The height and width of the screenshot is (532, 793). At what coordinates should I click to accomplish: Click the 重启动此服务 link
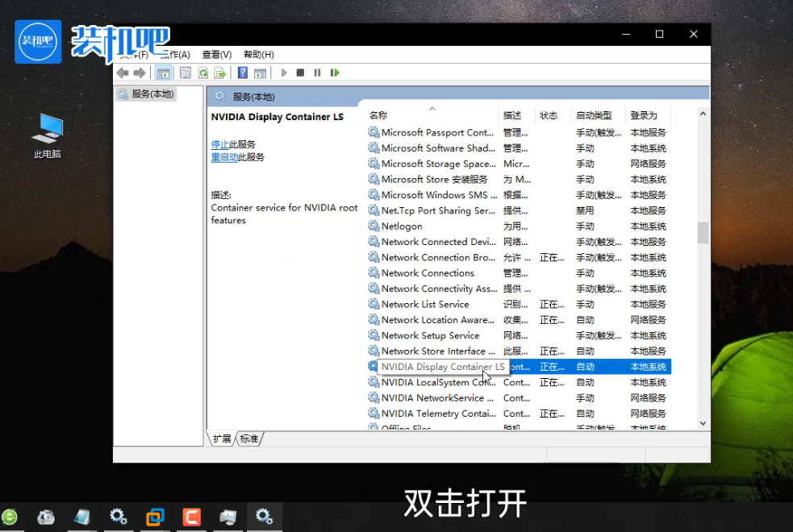(x=238, y=157)
